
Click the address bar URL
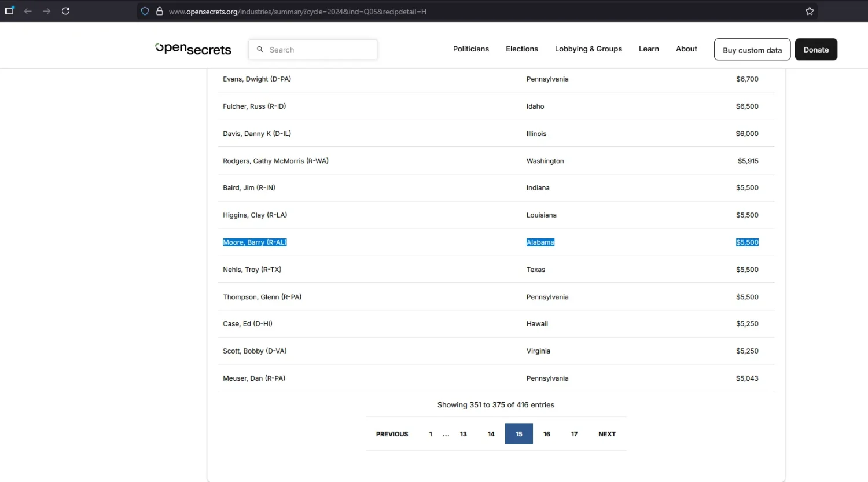click(x=297, y=12)
